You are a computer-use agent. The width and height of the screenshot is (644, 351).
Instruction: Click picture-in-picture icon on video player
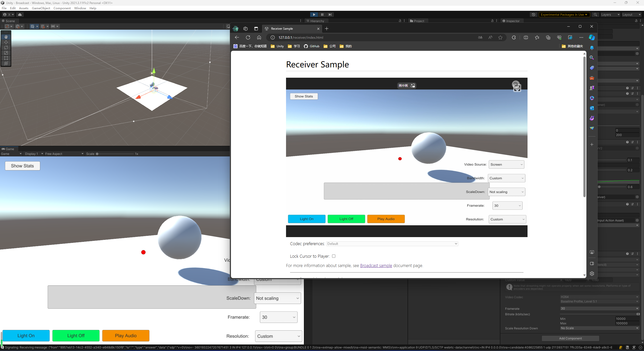tap(413, 86)
